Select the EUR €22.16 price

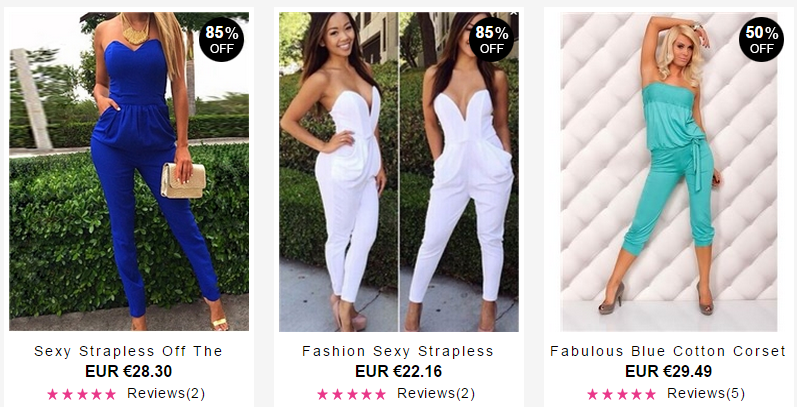(x=398, y=371)
